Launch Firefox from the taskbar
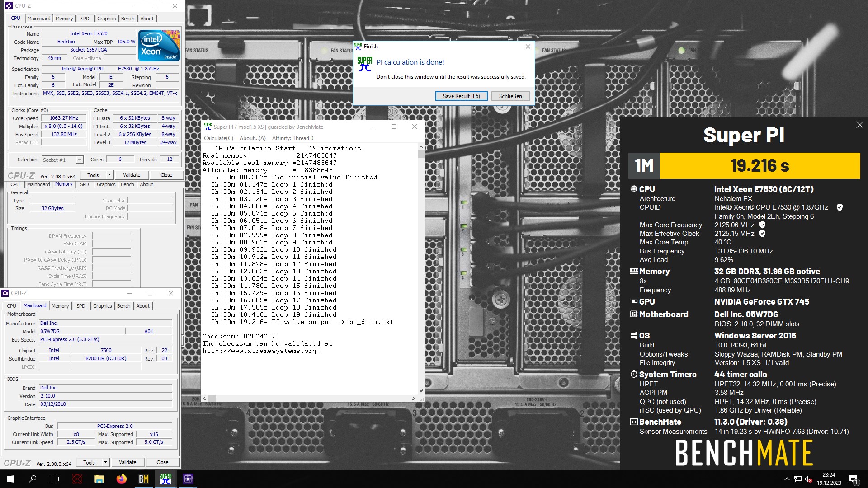The image size is (868, 488). [x=121, y=479]
